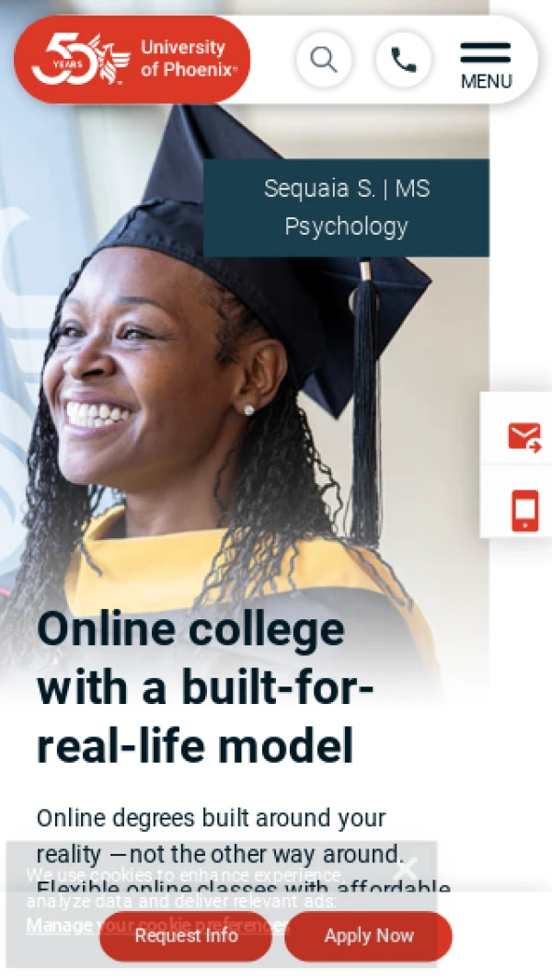Tap the phone call icon in header

[x=403, y=60]
